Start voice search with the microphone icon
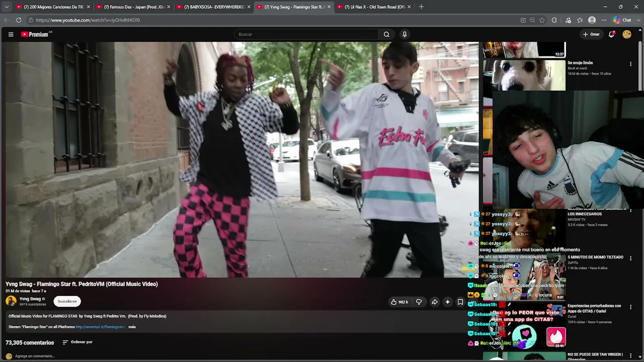 [x=405, y=34]
